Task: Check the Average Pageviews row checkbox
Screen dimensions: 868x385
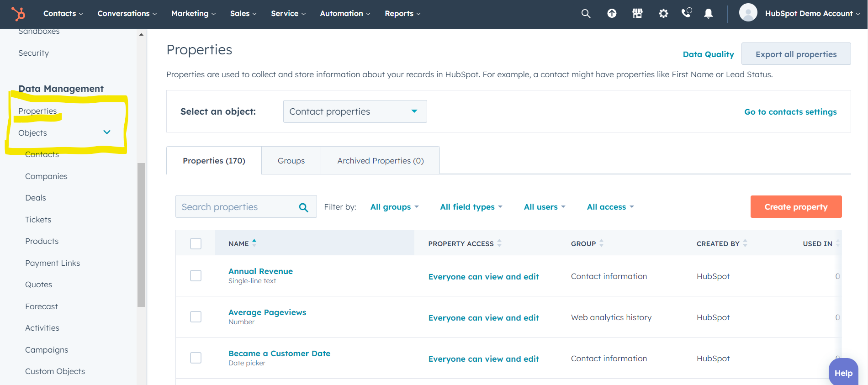Action: 196,316
